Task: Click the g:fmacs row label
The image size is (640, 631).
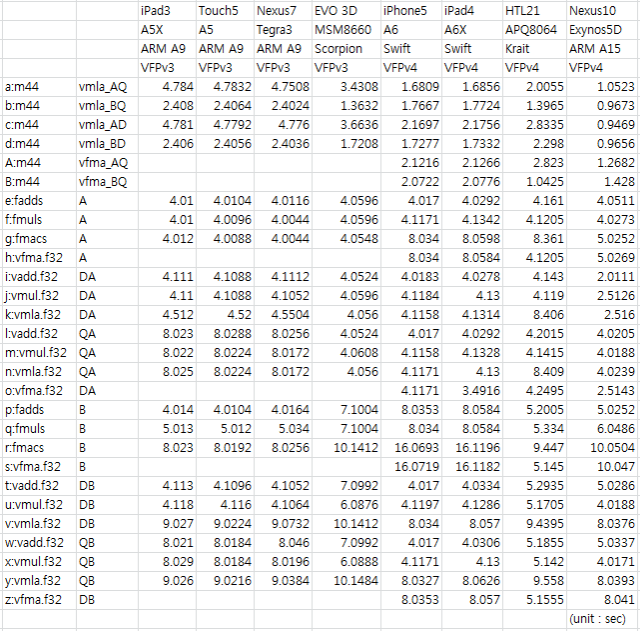Action: tap(39, 239)
